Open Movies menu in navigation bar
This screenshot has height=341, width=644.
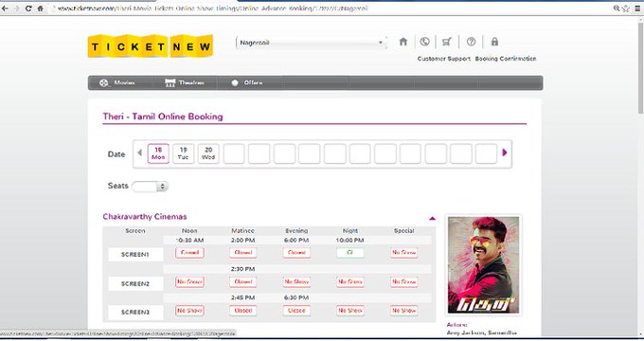[117, 82]
